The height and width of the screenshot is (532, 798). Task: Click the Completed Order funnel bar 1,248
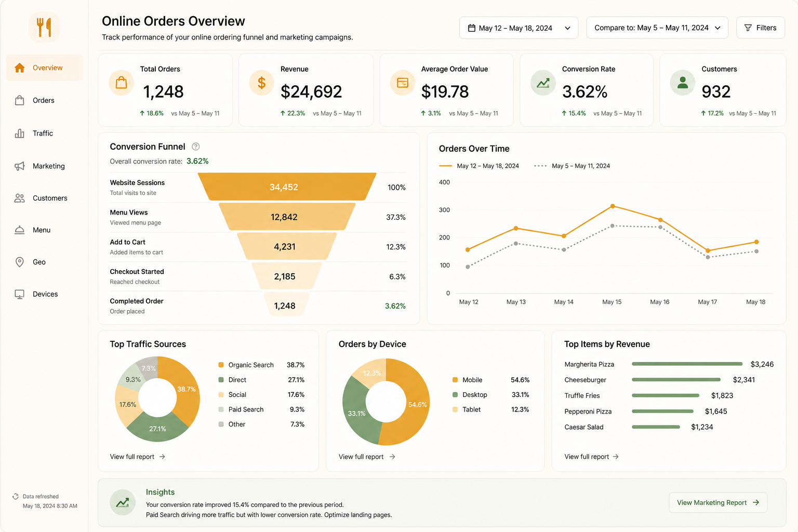tap(287, 305)
